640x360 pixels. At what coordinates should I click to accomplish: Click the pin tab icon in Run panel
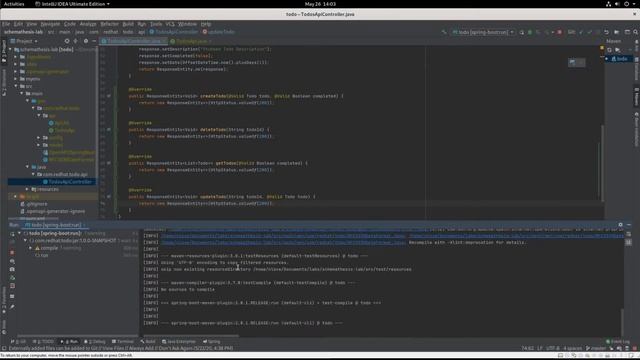coord(12,307)
